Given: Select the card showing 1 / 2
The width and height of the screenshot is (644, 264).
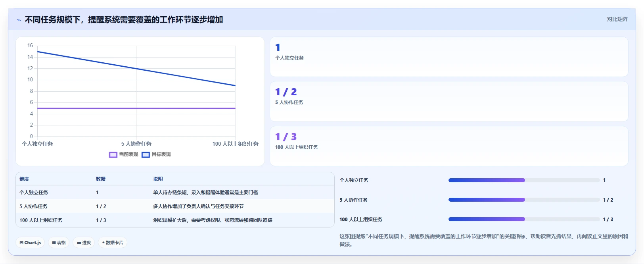Looking at the screenshot, I should coord(449,101).
